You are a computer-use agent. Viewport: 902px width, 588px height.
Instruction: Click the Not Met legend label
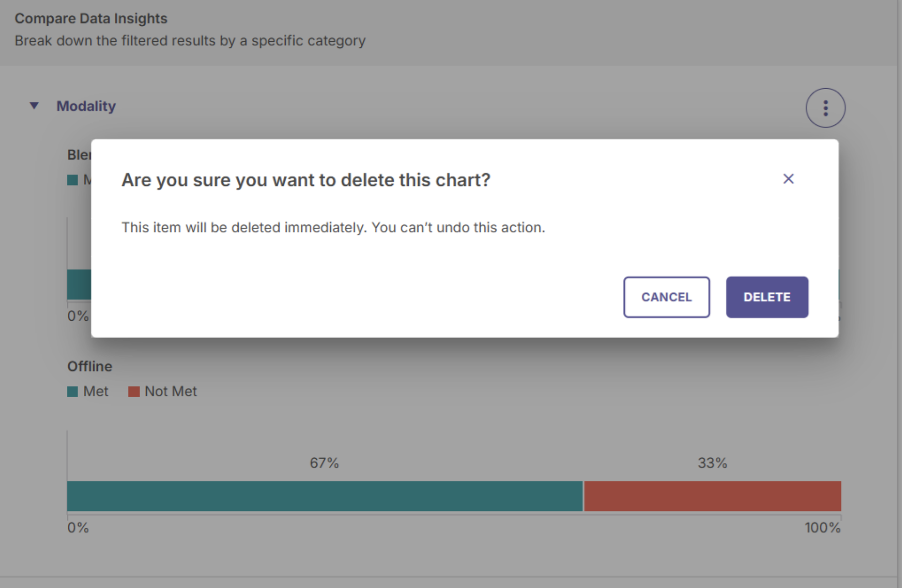pyautogui.click(x=171, y=391)
